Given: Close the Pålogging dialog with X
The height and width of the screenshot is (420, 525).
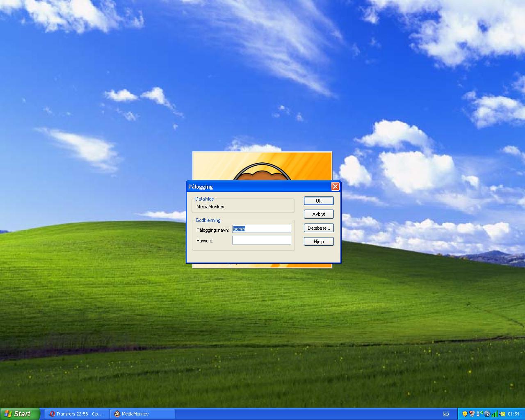Looking at the screenshot, I should point(335,187).
